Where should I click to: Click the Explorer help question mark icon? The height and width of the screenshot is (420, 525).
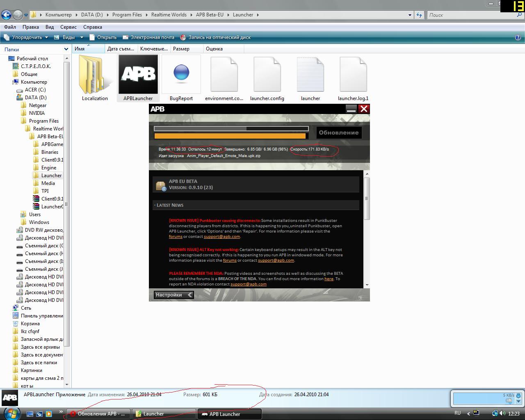(518, 37)
